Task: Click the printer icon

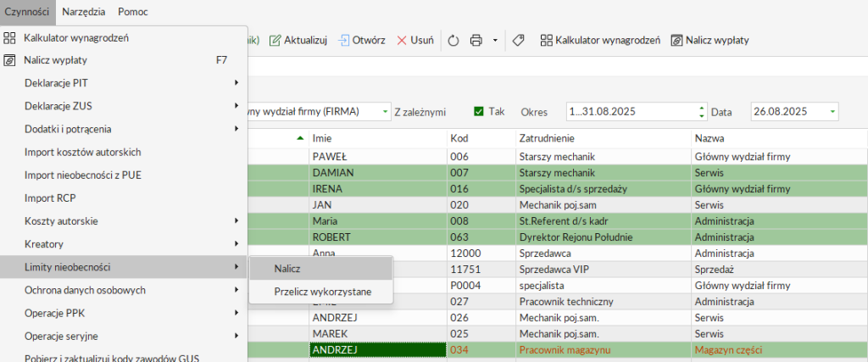Action: 476,40
